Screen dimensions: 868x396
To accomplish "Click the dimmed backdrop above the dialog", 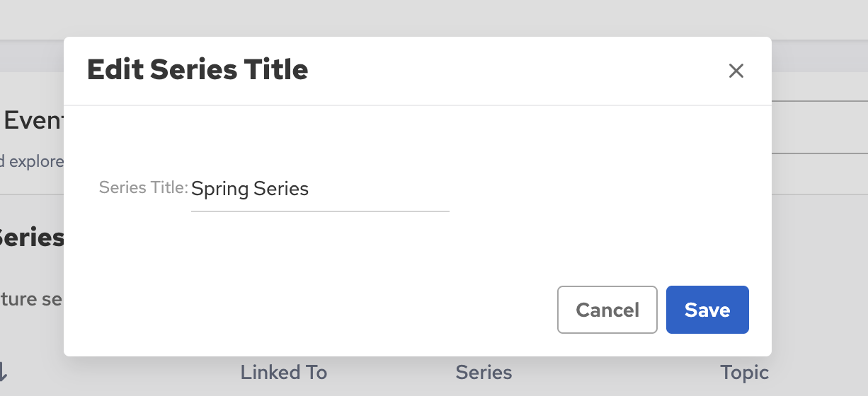I will coord(425,18).
